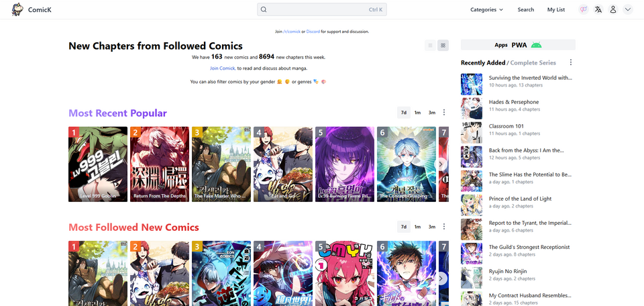Click 'New Chapters from Followed Comics' heading
This screenshot has width=644, height=306.
156,46
